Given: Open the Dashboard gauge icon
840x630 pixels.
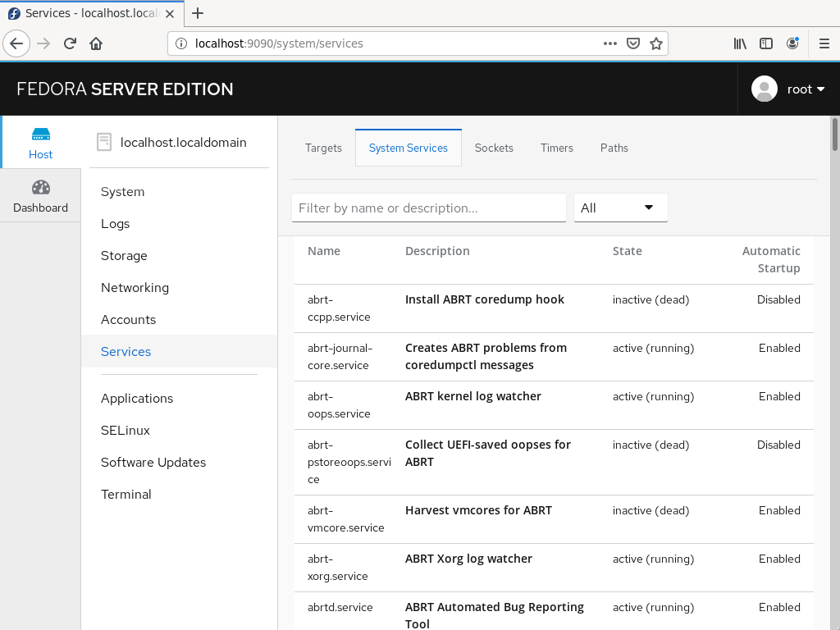Looking at the screenshot, I should point(41,188).
